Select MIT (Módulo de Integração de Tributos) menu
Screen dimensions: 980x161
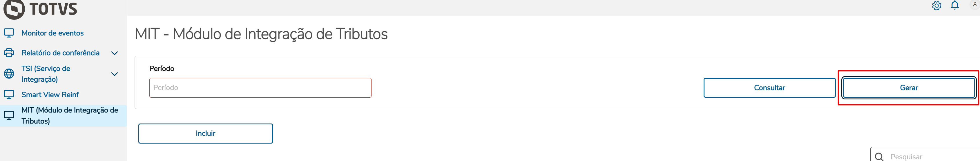pyautogui.click(x=70, y=115)
